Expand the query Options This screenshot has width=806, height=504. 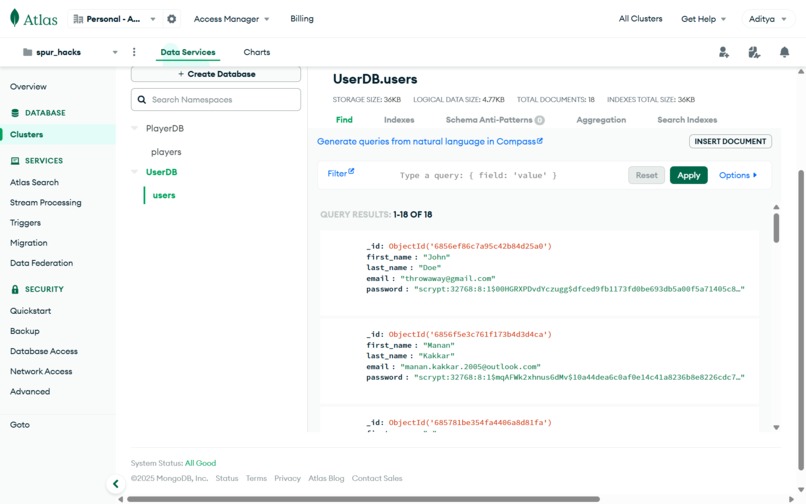738,175
